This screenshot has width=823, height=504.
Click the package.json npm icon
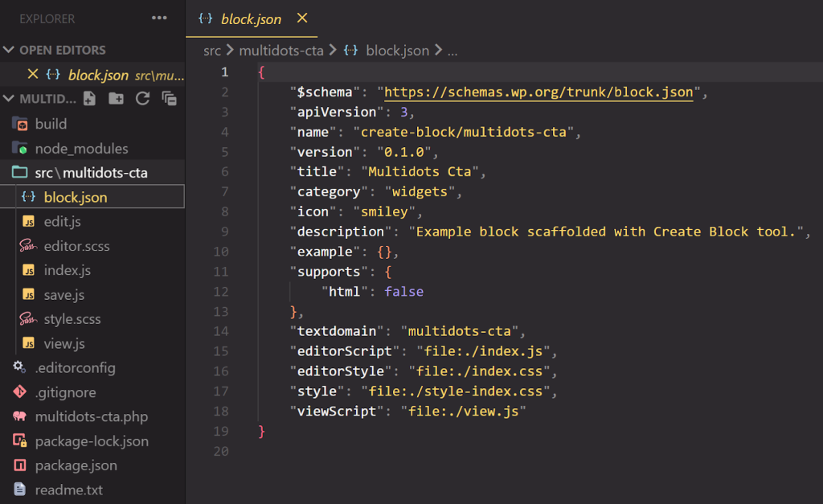tap(20, 465)
